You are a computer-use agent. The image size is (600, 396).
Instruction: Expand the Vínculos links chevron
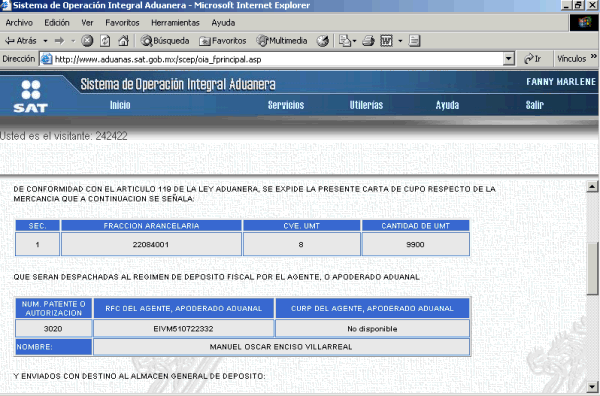593,57
